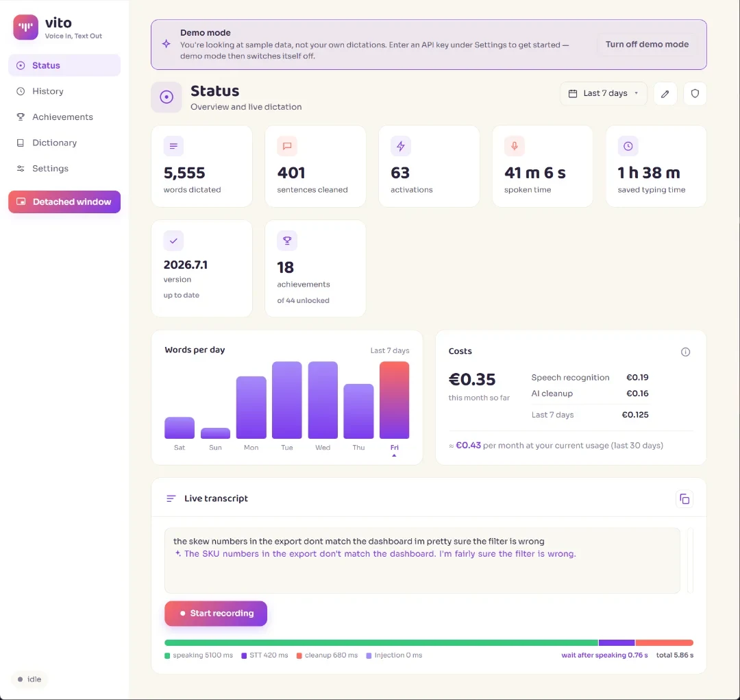Click the wait after speaking 0.76 s text
The image size is (740, 700).
pos(604,655)
